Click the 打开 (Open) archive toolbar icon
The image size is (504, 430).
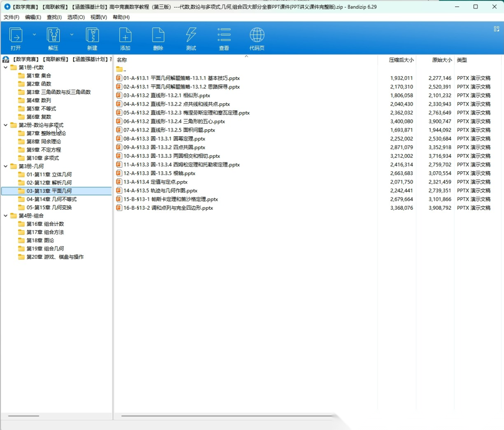[x=16, y=35]
